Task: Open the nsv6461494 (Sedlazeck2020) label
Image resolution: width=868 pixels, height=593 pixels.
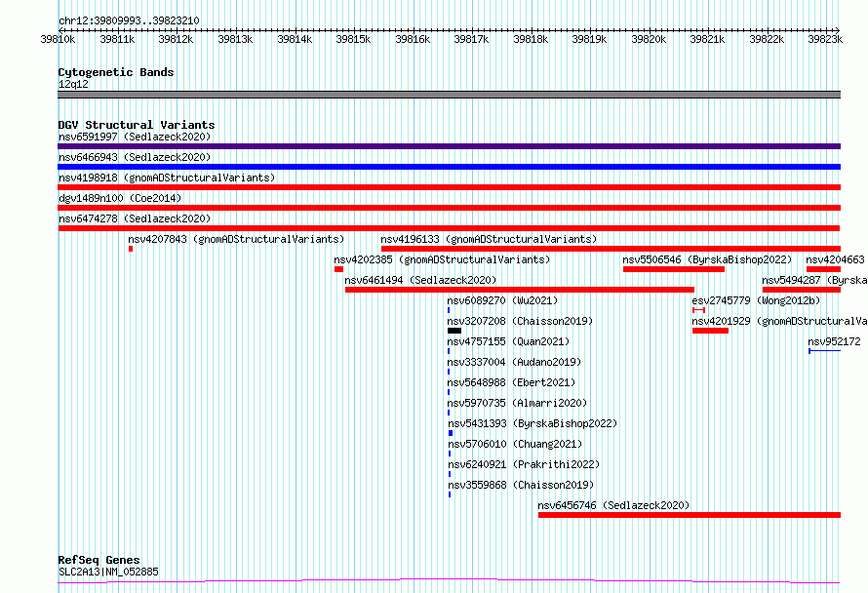Action: (420, 280)
